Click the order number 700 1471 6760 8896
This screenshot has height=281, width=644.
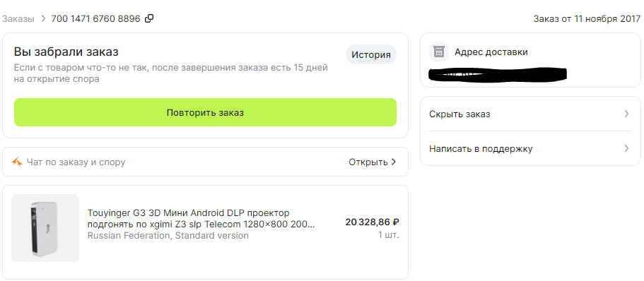click(95, 19)
